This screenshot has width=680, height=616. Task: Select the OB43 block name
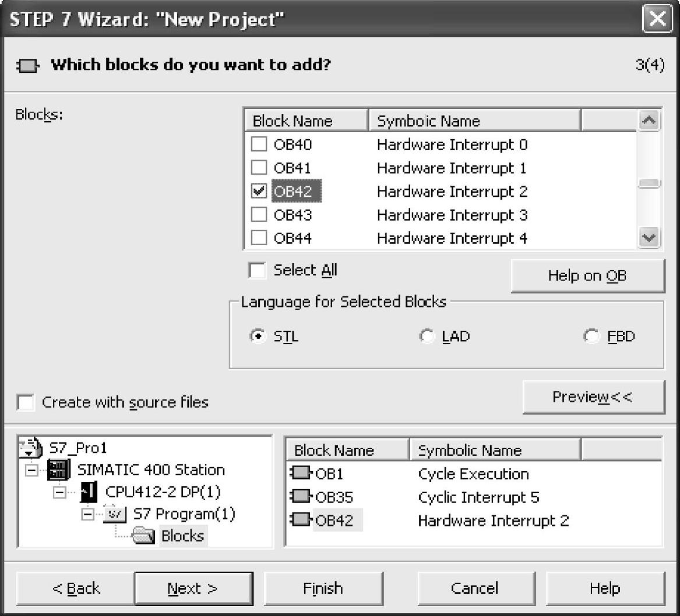293,215
